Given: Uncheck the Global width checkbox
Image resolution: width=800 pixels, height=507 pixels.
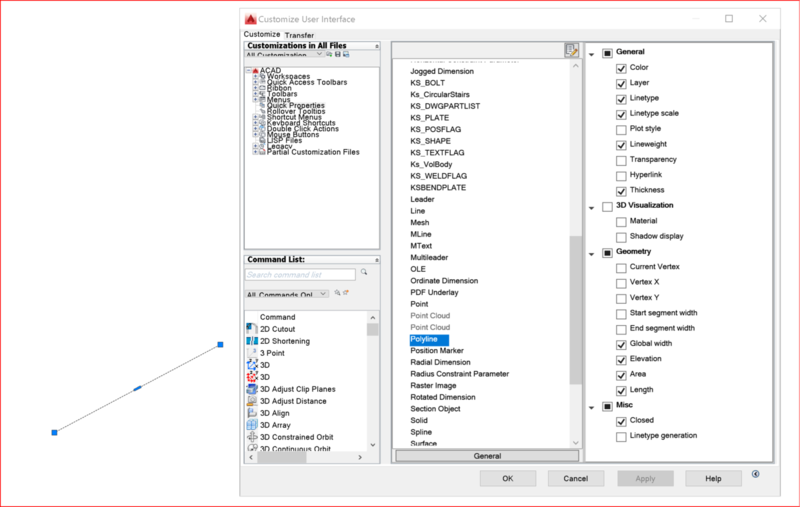Looking at the screenshot, I should click(x=621, y=345).
